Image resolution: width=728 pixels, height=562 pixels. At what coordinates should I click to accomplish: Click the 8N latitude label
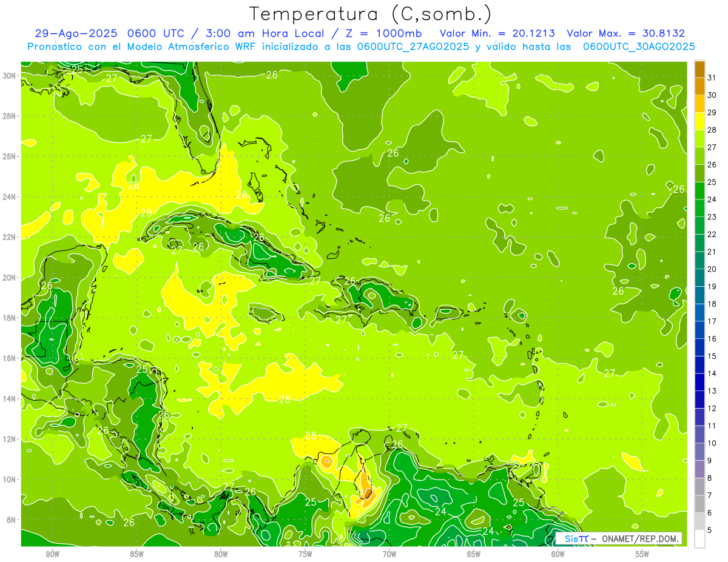pos(11,520)
